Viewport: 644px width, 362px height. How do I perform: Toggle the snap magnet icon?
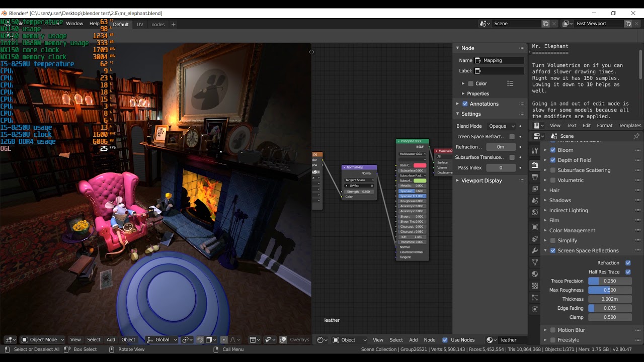pos(200,340)
